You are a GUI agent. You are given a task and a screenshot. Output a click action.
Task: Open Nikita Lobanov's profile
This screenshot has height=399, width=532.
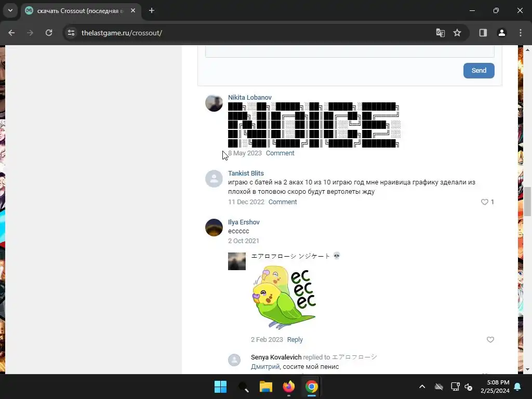click(250, 97)
